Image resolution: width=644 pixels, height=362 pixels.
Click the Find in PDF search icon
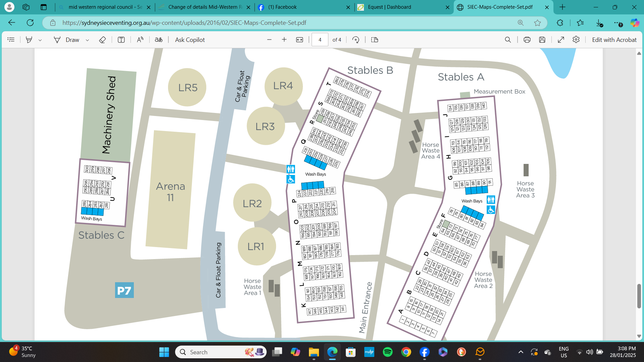[x=508, y=40]
